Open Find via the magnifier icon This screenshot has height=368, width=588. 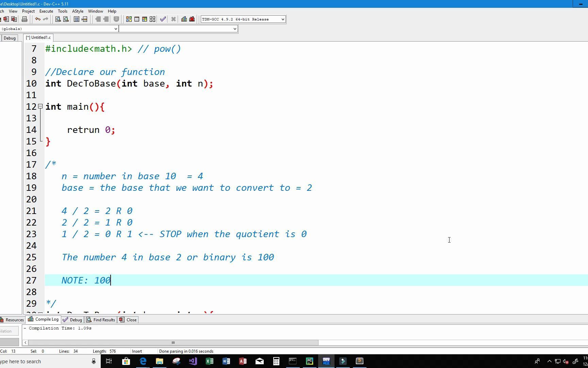[58, 19]
